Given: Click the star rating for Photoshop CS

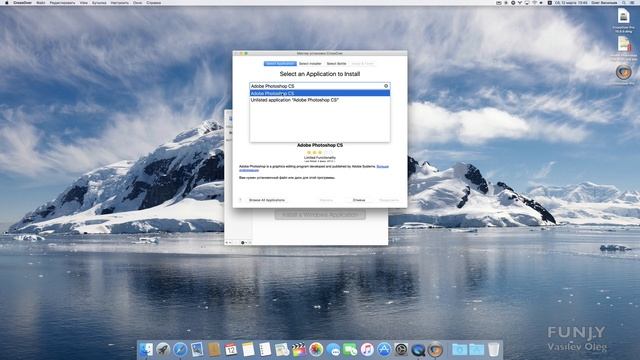Looking at the screenshot, I should [x=320, y=152].
